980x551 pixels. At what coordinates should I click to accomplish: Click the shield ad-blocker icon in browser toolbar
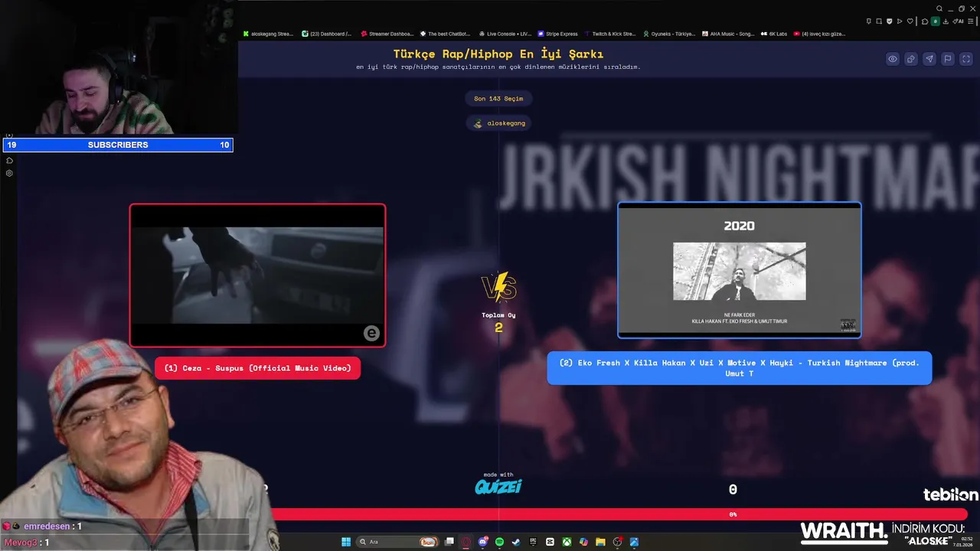pyautogui.click(x=889, y=21)
